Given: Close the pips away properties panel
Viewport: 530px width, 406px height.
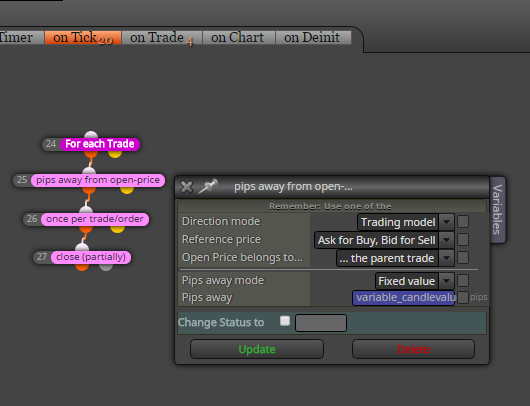Looking at the screenshot, I should (x=187, y=187).
